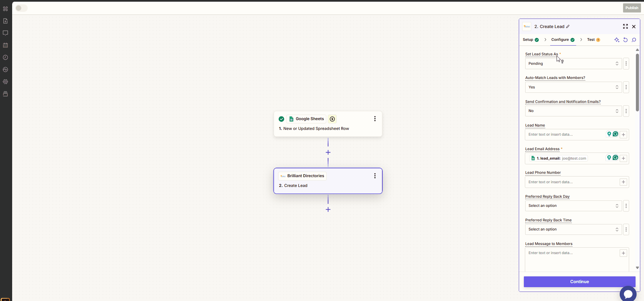Switch to the Configure tab
The image size is (644, 301).
pyautogui.click(x=563, y=40)
